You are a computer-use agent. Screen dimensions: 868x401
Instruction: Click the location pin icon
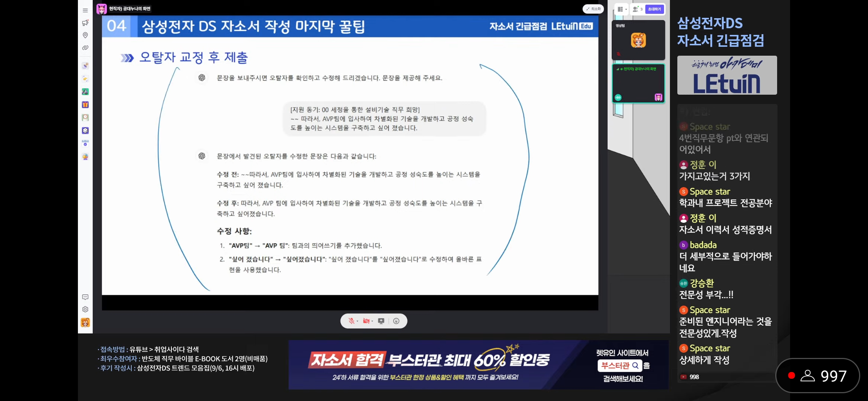coord(85,35)
